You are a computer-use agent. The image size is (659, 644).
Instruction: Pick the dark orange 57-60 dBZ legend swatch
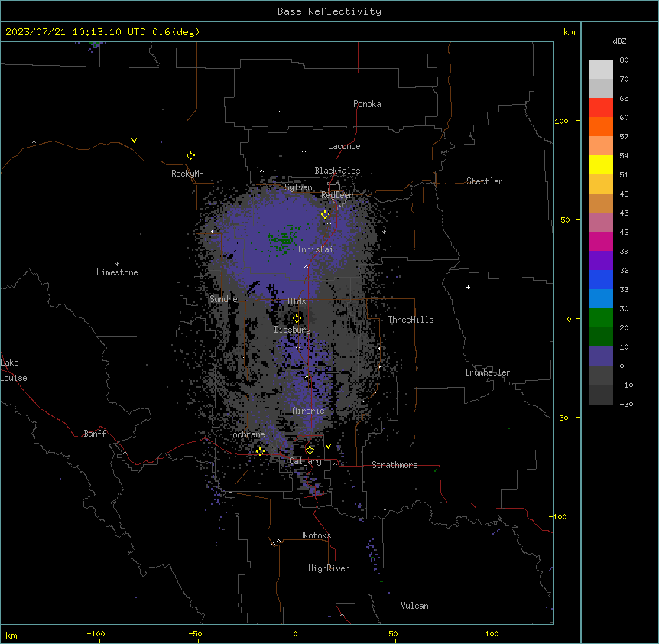coord(601,126)
